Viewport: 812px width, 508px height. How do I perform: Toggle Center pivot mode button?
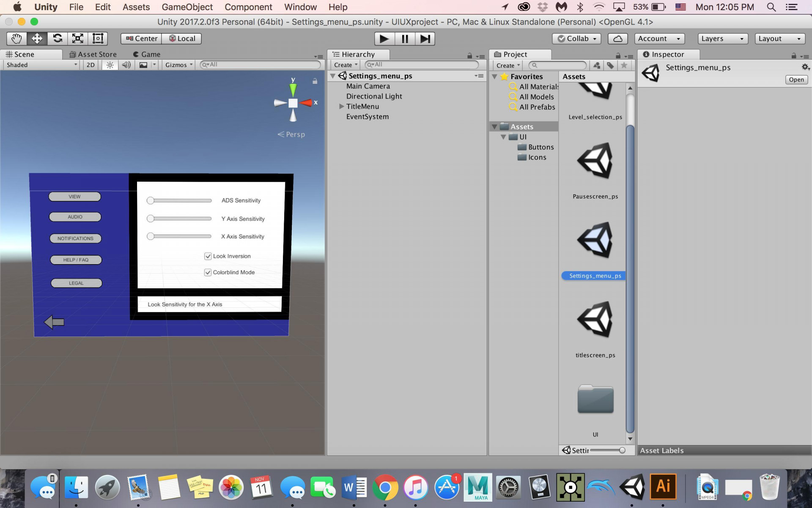click(x=141, y=39)
